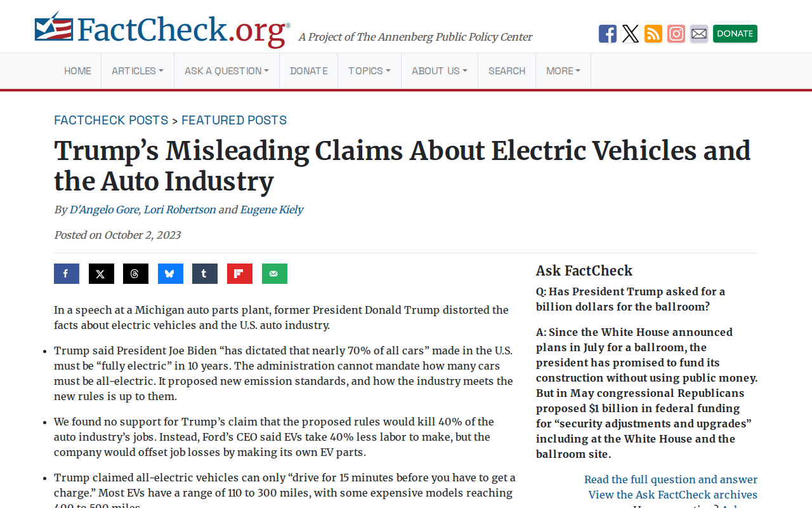
Task: Share article on Threads
Action: pyautogui.click(x=136, y=274)
